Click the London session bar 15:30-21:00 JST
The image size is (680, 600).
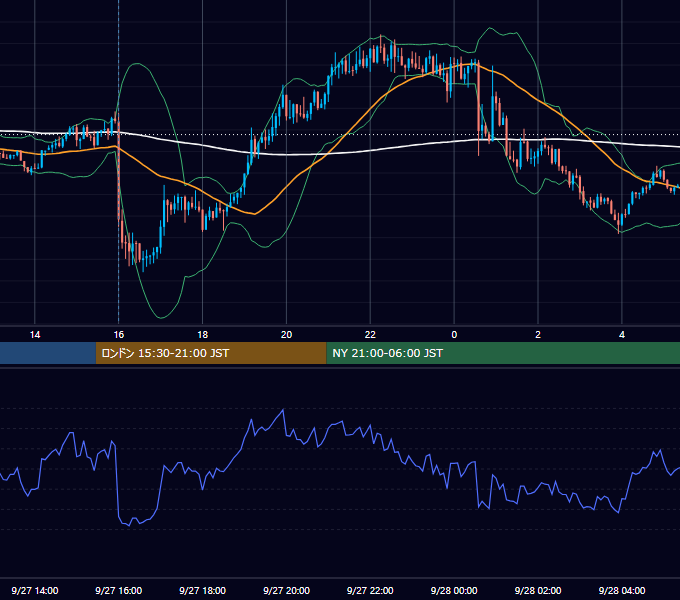[x=211, y=353]
